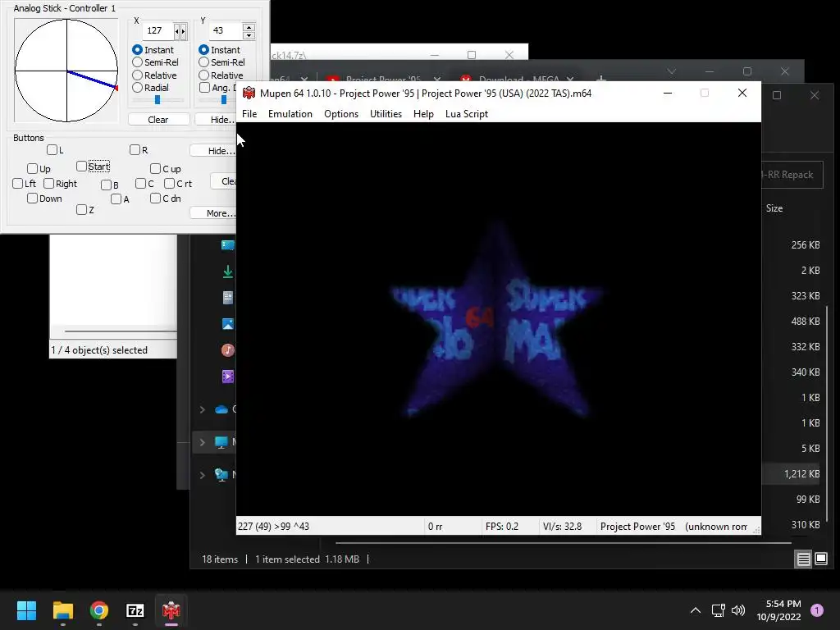
Task: Open the Lua Script menu
Action: (x=467, y=114)
